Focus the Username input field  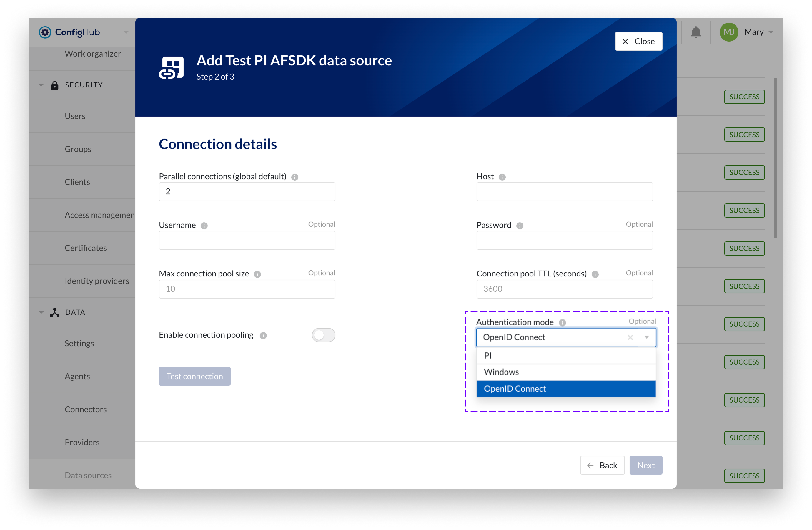247,240
